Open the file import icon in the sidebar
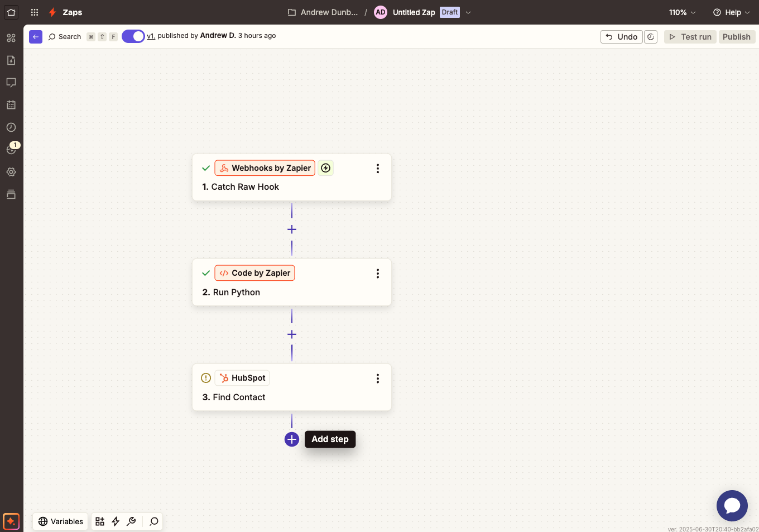Screen dimensions: 759x532 (x=11, y=60)
